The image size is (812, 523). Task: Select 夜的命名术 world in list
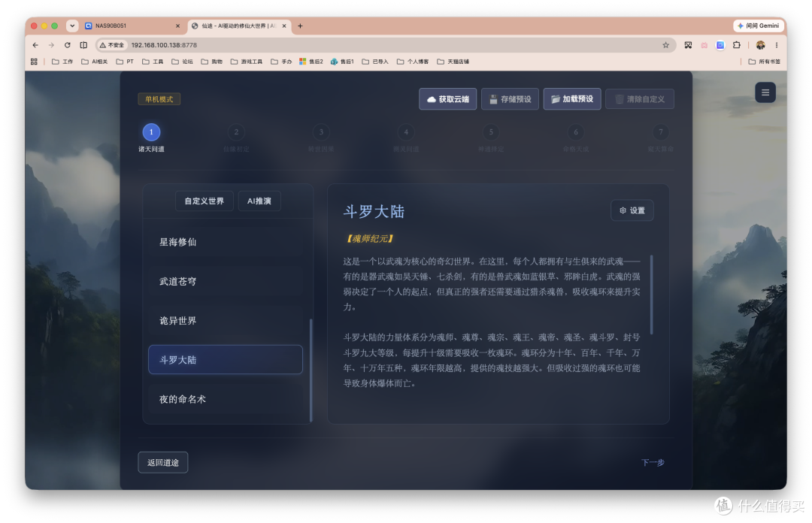pyautogui.click(x=226, y=399)
